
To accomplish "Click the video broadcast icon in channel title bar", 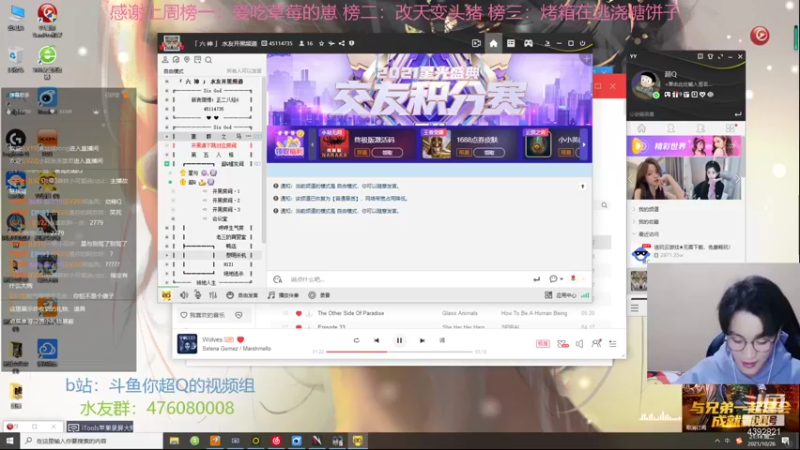I will [476, 43].
